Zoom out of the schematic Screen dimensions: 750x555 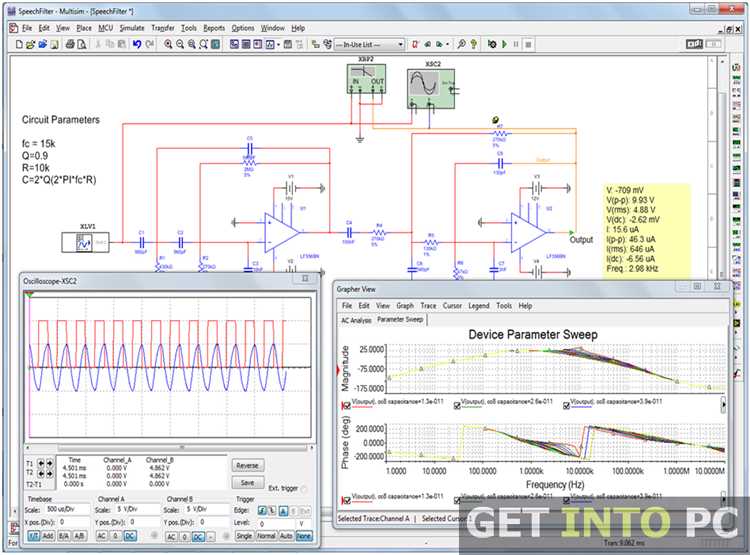coord(180,44)
